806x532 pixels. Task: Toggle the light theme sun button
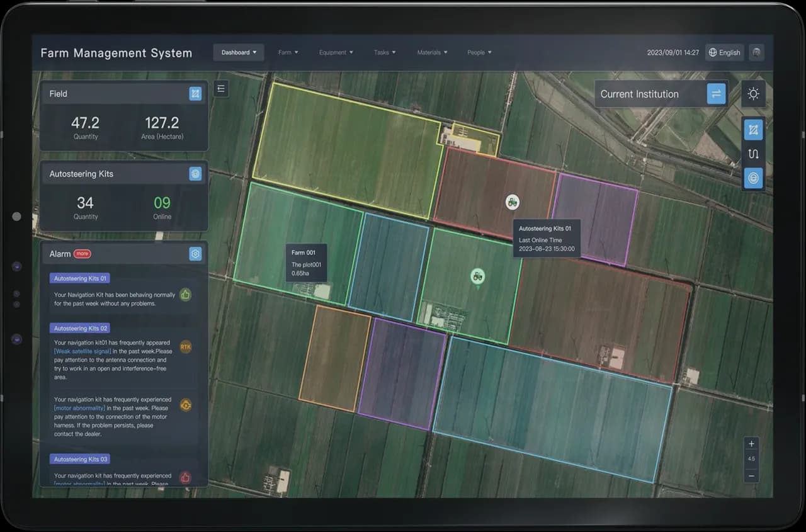point(753,94)
